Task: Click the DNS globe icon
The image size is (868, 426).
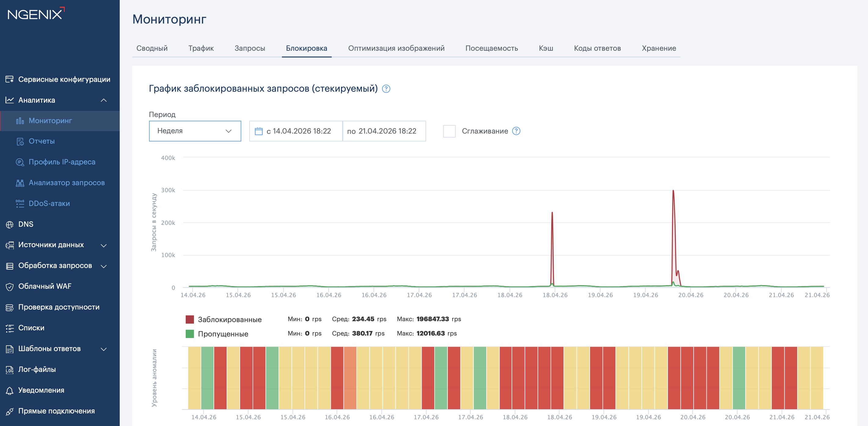Action: pos(10,224)
